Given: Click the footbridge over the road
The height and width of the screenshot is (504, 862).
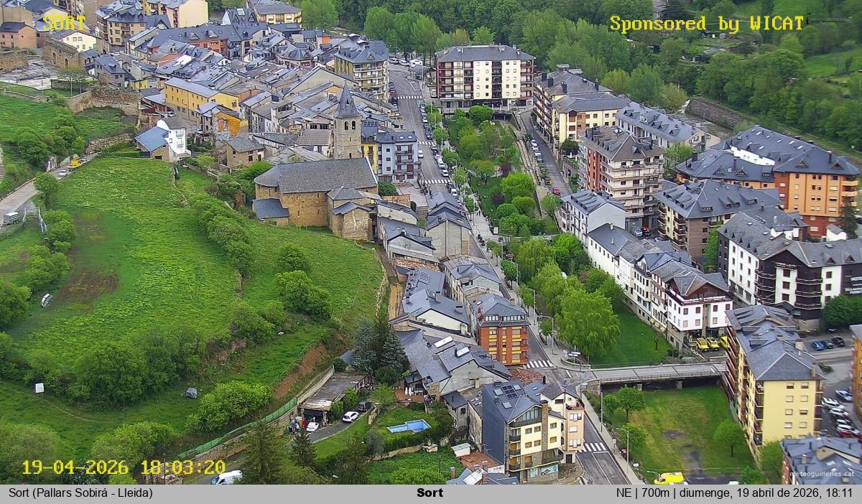Looking at the screenshot, I should 654,373.
